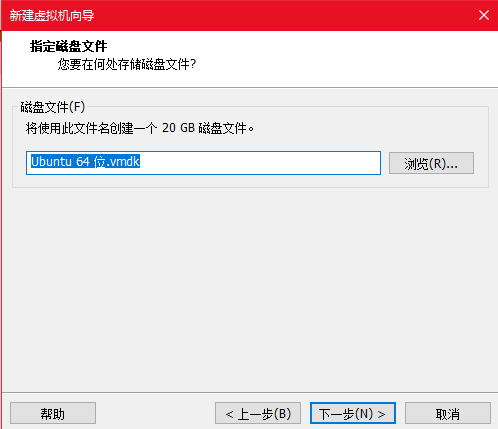498x429 pixels.
Task: Click the word Ubuntu in the filename field
Action: pyautogui.click(x=51, y=161)
